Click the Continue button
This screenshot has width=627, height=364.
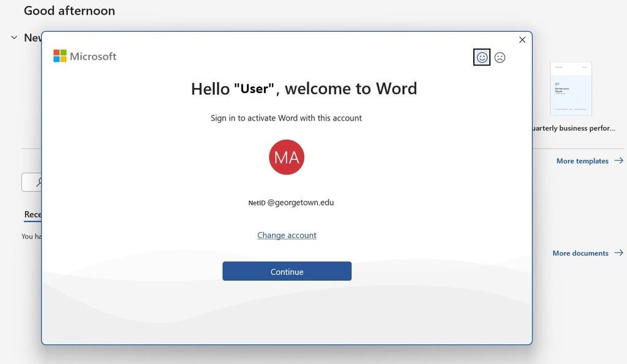tap(287, 271)
